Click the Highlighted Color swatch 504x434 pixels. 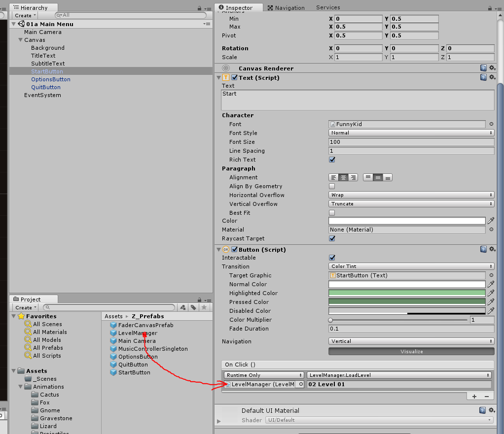tap(406, 293)
